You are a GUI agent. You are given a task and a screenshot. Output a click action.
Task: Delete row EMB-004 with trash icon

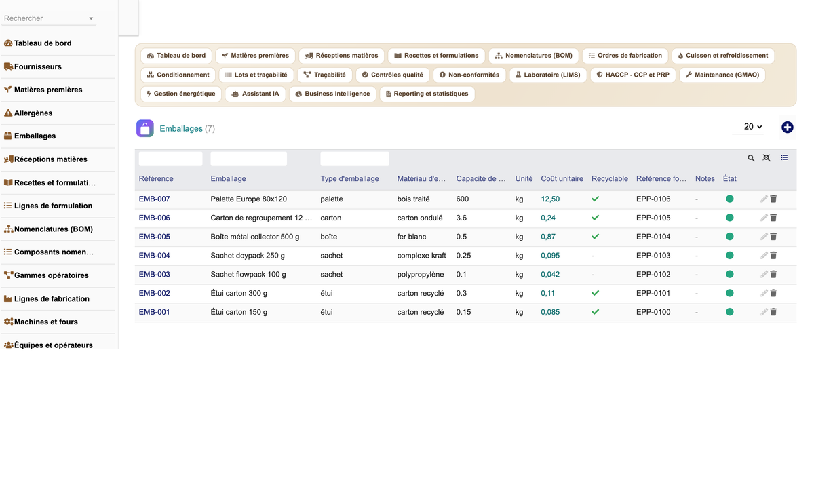coord(773,256)
